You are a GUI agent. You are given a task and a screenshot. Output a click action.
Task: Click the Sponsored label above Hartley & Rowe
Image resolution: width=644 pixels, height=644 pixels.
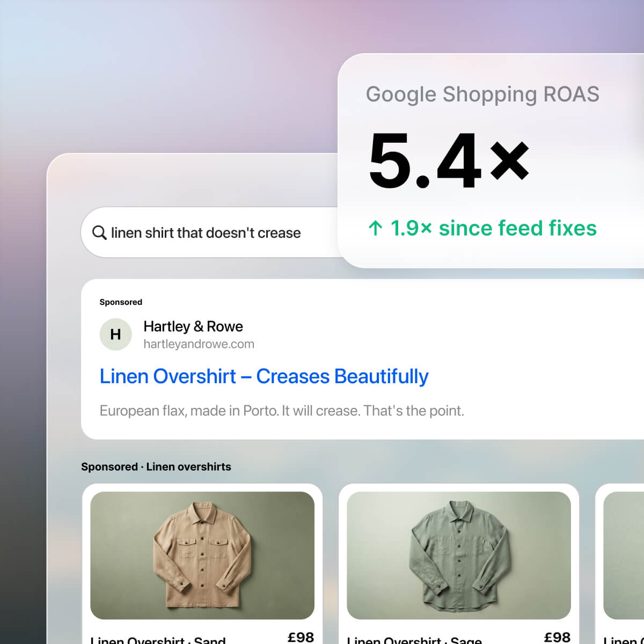[121, 302]
